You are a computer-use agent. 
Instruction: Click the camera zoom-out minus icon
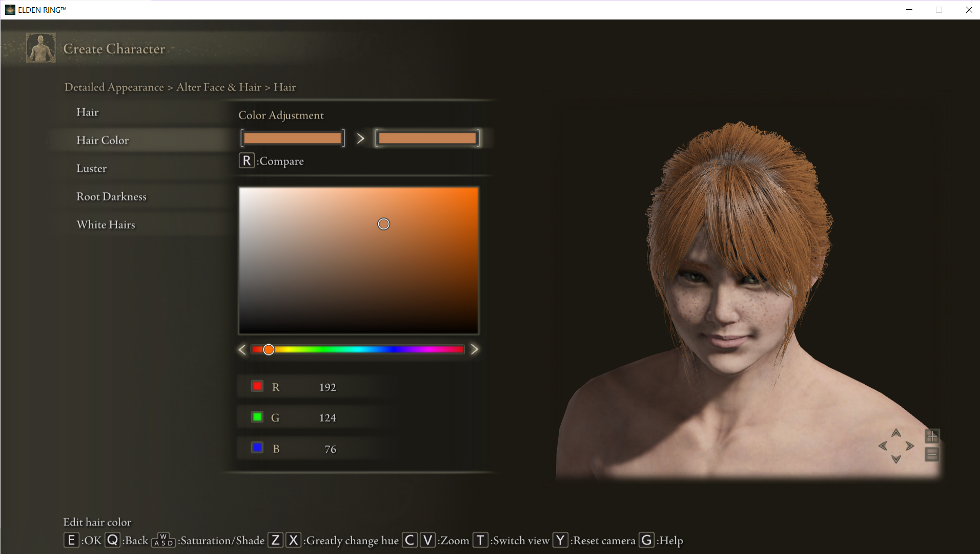[x=932, y=454]
